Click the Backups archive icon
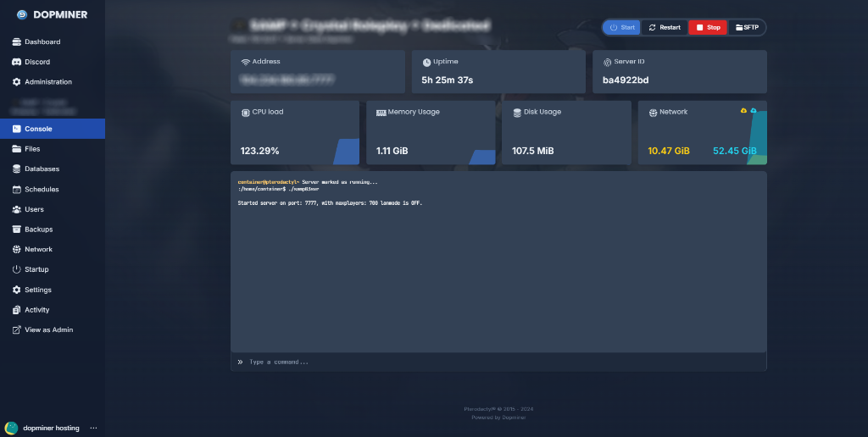Viewport: 868px width, 437px height. point(17,229)
